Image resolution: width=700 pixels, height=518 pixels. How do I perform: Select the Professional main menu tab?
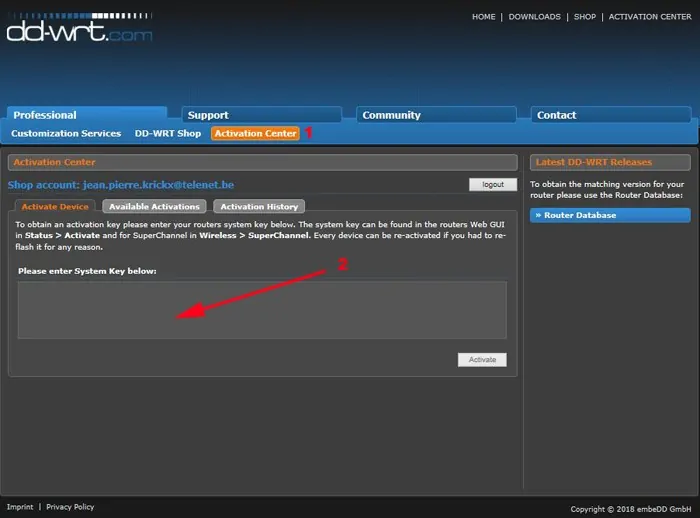[87, 115]
